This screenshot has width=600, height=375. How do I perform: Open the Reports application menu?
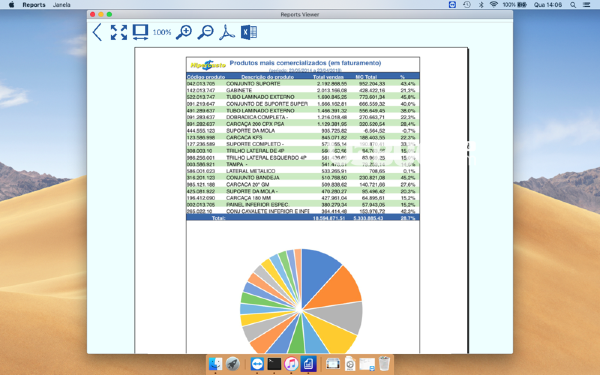click(x=34, y=5)
